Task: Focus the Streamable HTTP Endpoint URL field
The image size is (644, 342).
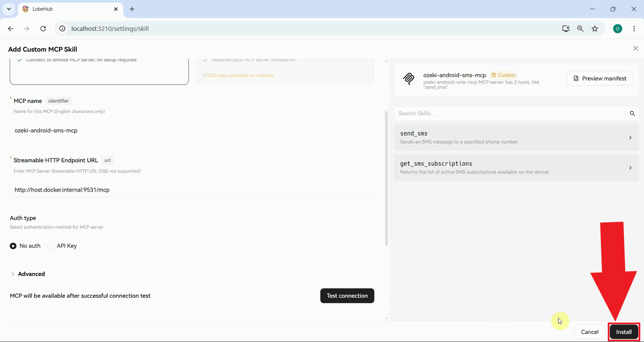Action: (x=192, y=190)
